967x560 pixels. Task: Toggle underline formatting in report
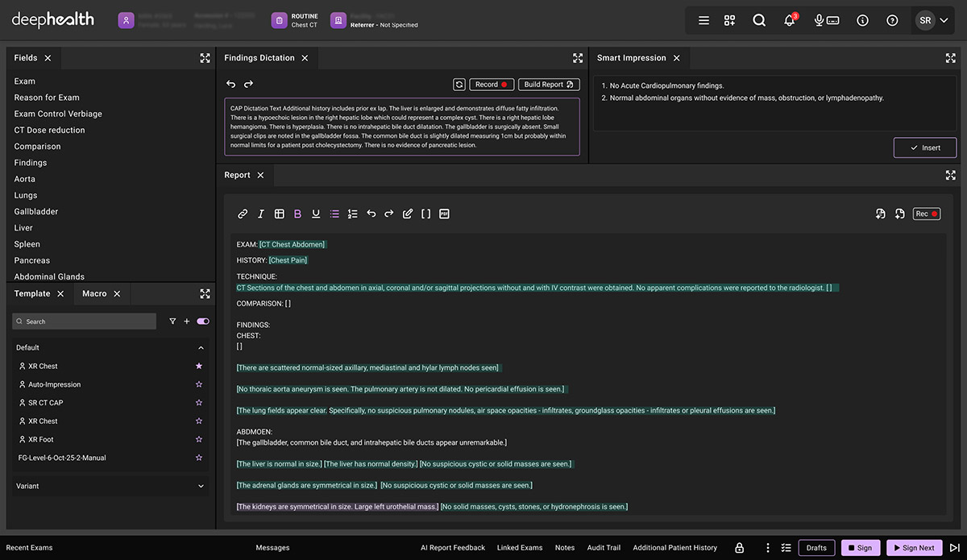point(316,214)
